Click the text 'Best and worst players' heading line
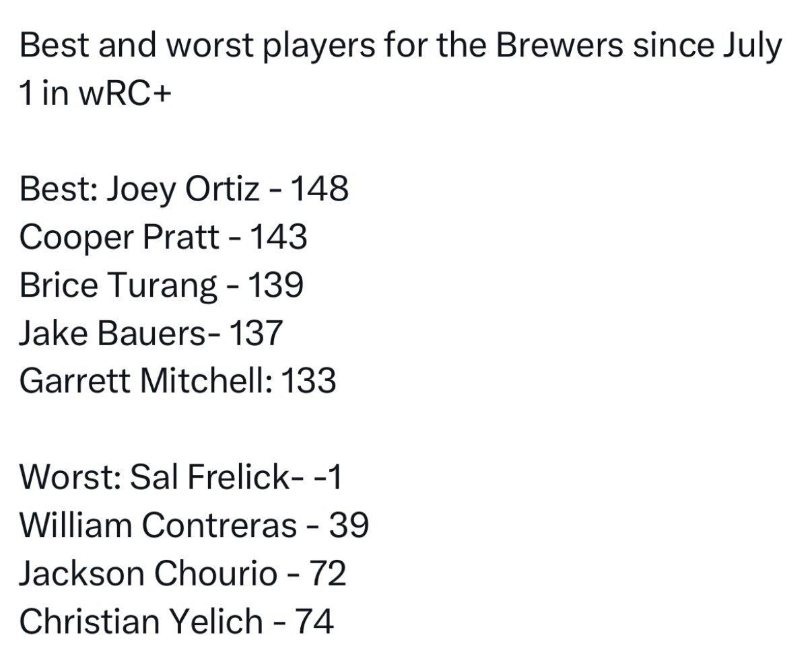The image size is (812, 646). point(401,47)
